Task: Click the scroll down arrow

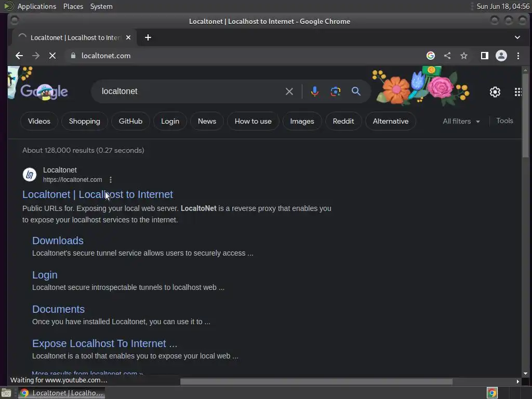Action: click(x=525, y=374)
